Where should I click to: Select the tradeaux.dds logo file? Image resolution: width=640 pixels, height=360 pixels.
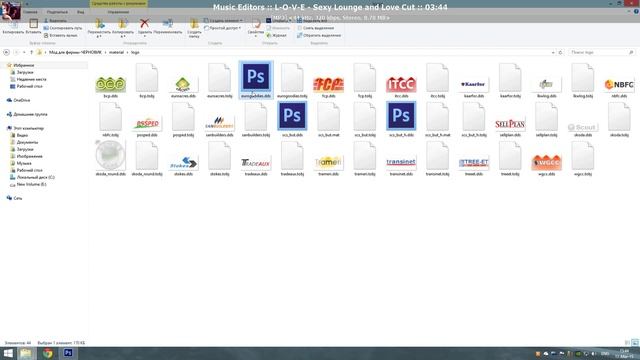pos(256,164)
